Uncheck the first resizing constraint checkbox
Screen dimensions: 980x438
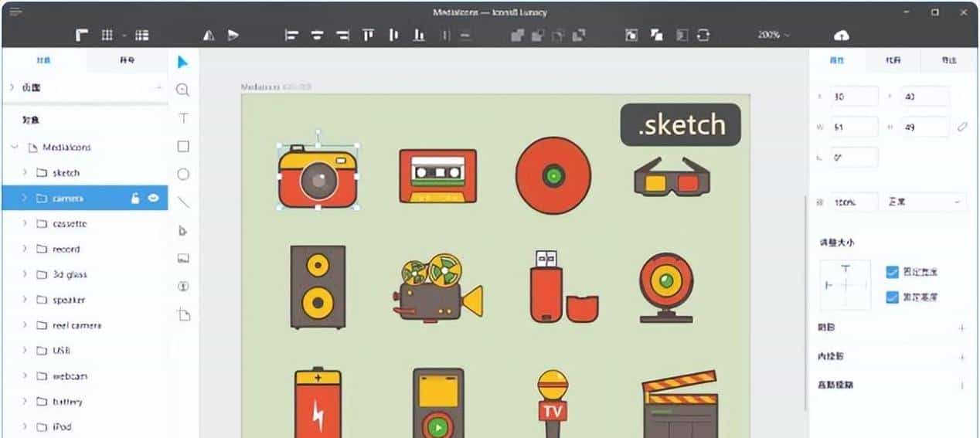tap(892, 272)
